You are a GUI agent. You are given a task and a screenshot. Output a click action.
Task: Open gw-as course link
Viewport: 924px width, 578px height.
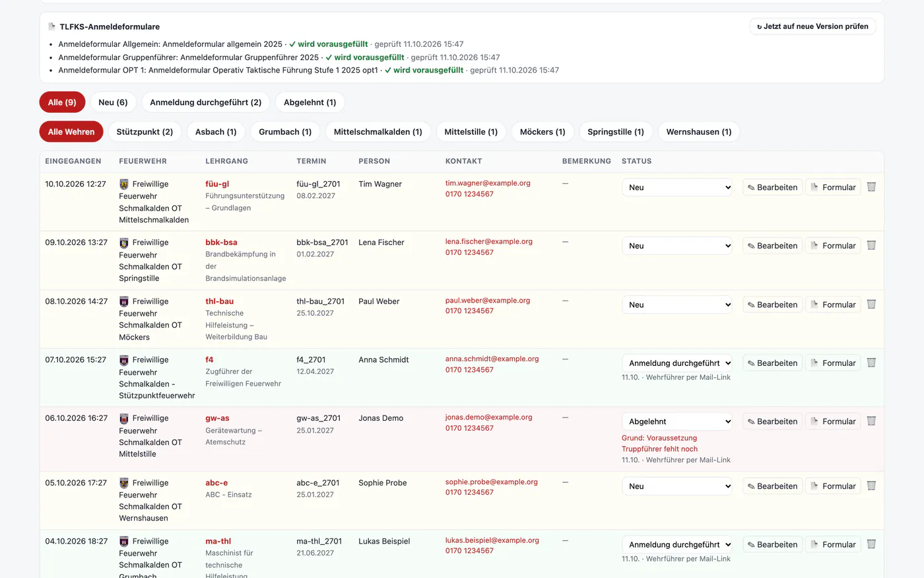217,418
